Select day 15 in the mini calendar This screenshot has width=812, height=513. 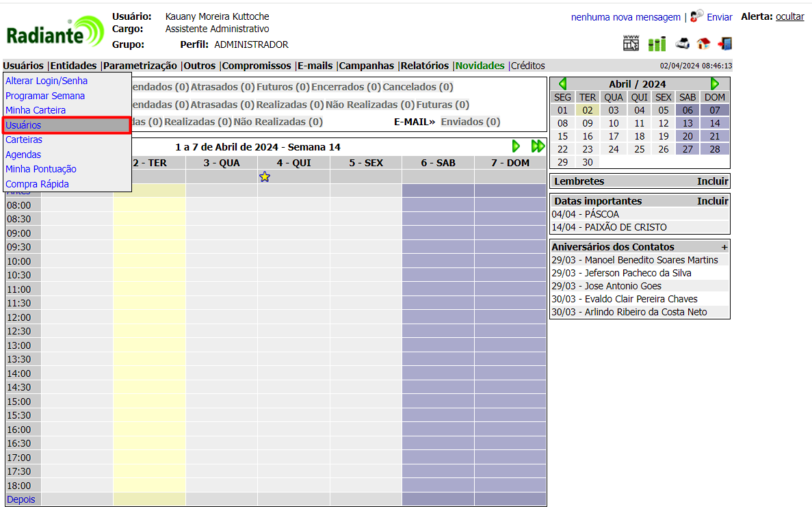pyautogui.click(x=562, y=136)
